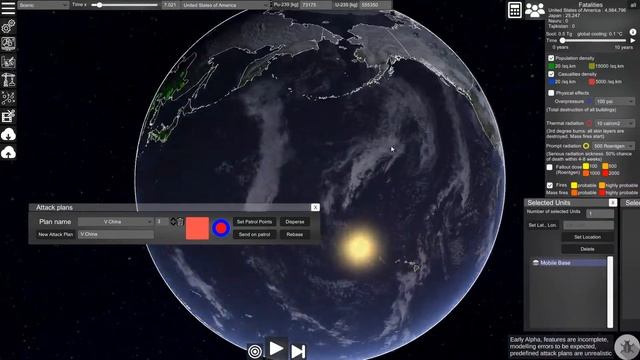Click the new attack plan name field

click(x=116, y=234)
